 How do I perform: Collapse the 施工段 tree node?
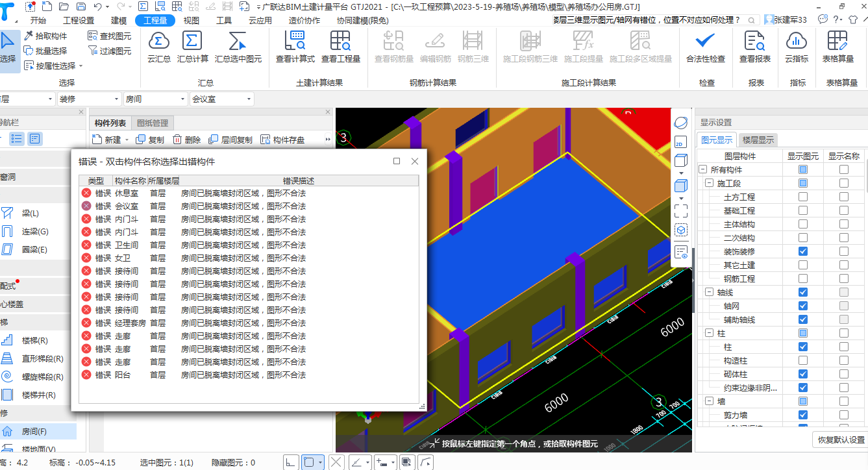pyautogui.click(x=710, y=183)
